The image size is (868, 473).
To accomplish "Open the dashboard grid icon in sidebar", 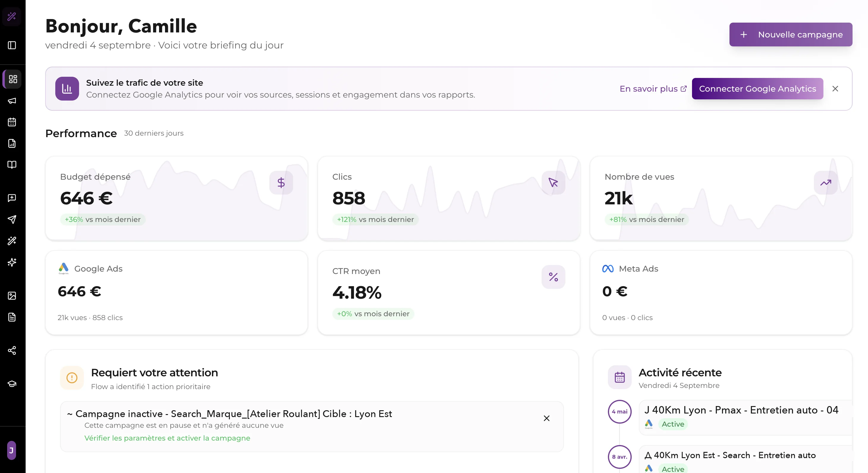I will coord(12,79).
